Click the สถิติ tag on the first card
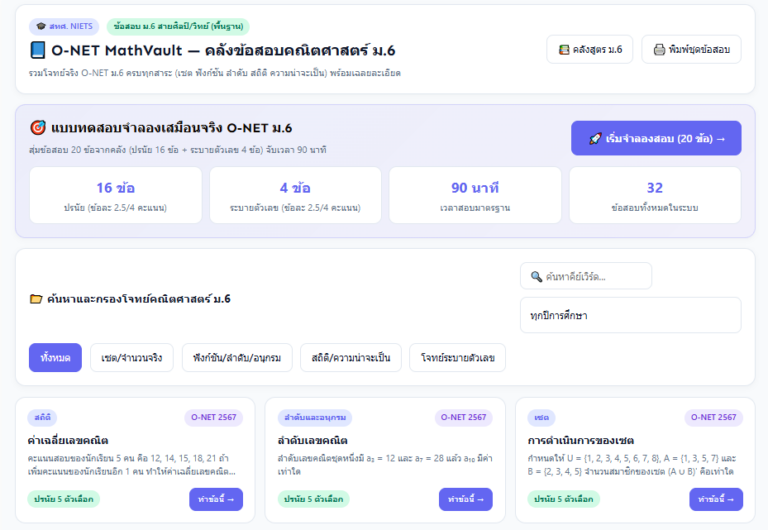Viewport: 768px width, 530px height. 43,417
